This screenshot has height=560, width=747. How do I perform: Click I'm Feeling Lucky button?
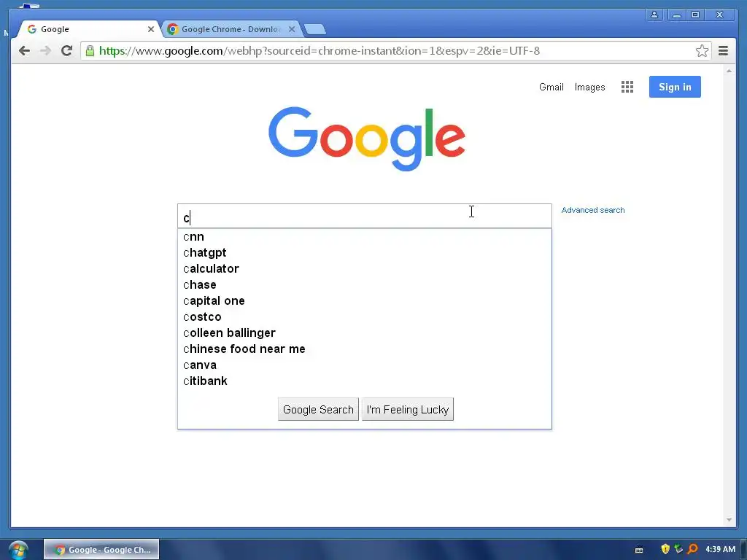point(407,410)
